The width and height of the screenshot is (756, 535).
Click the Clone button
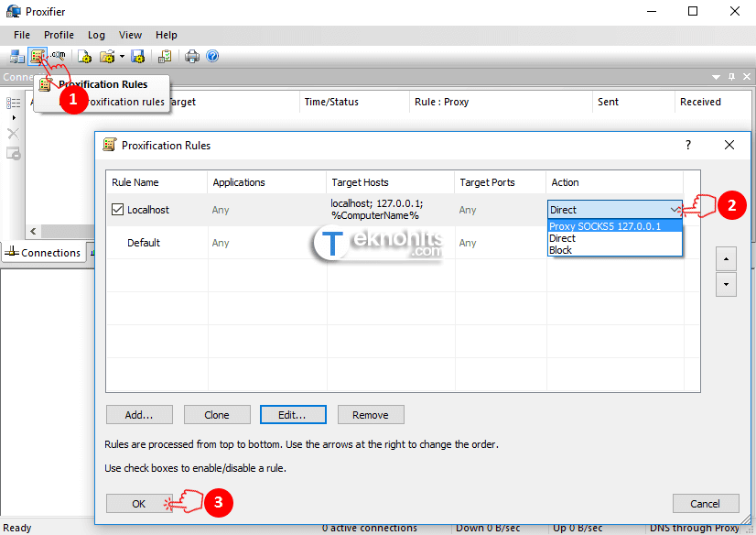tap(217, 415)
